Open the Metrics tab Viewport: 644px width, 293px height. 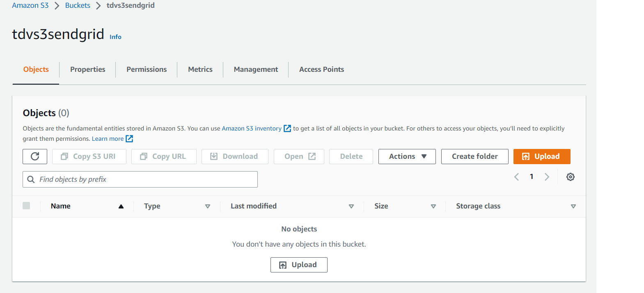click(200, 69)
